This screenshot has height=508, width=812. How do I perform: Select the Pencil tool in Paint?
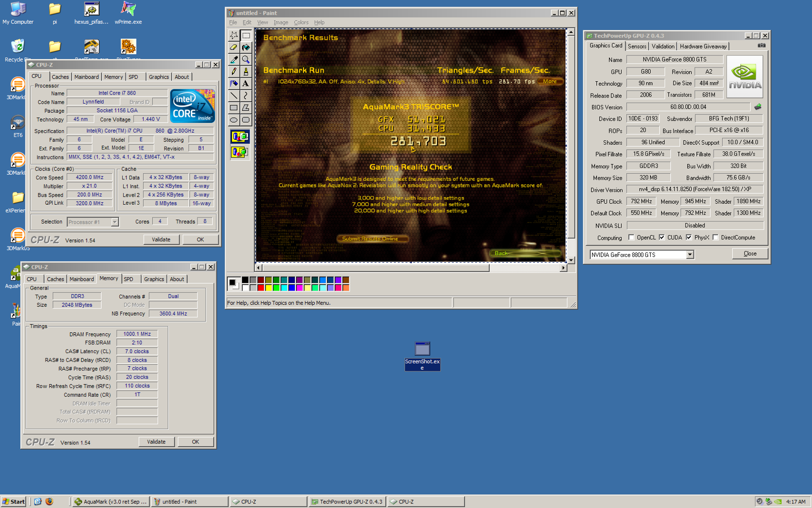[x=233, y=72]
